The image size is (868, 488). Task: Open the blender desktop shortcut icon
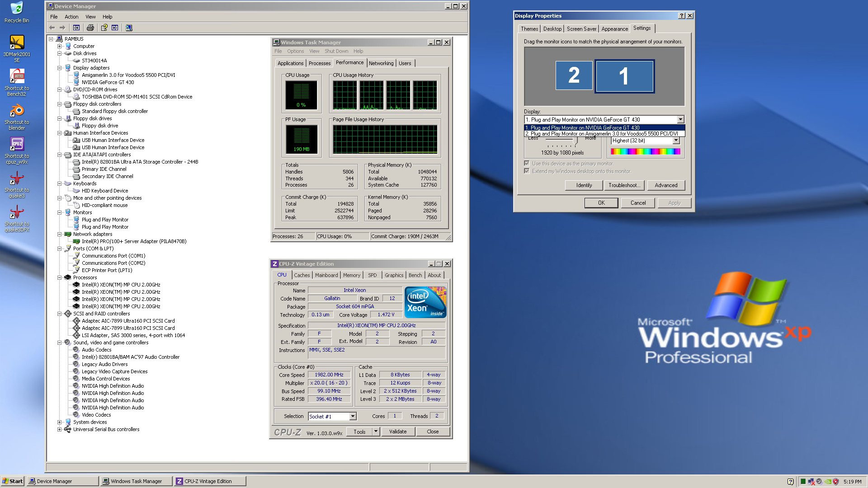17,111
